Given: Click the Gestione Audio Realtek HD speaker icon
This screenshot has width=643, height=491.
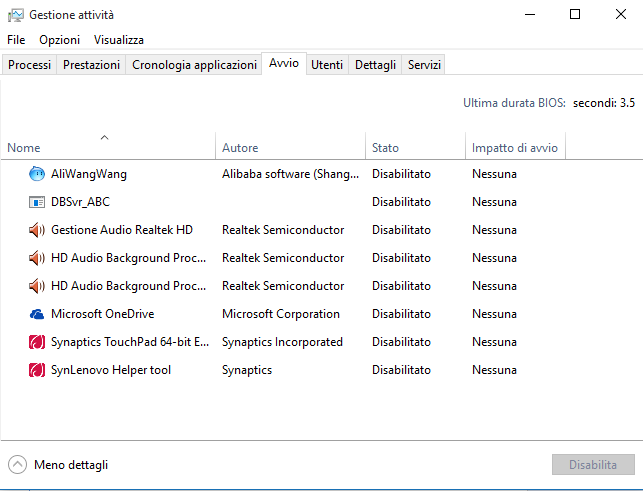Looking at the screenshot, I should 37,230.
